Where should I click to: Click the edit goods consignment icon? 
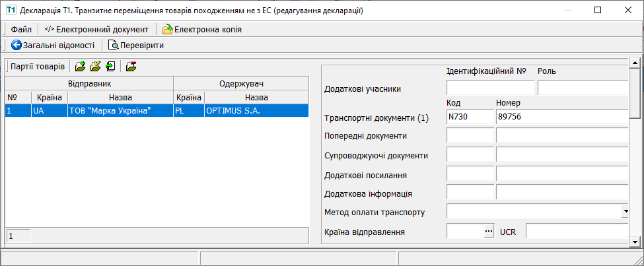click(x=95, y=67)
